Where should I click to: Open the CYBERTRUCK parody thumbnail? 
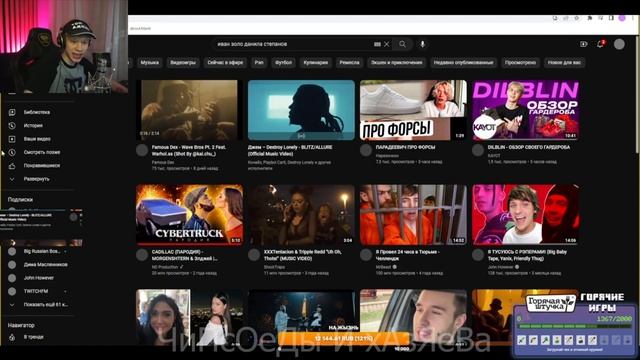[189, 215]
